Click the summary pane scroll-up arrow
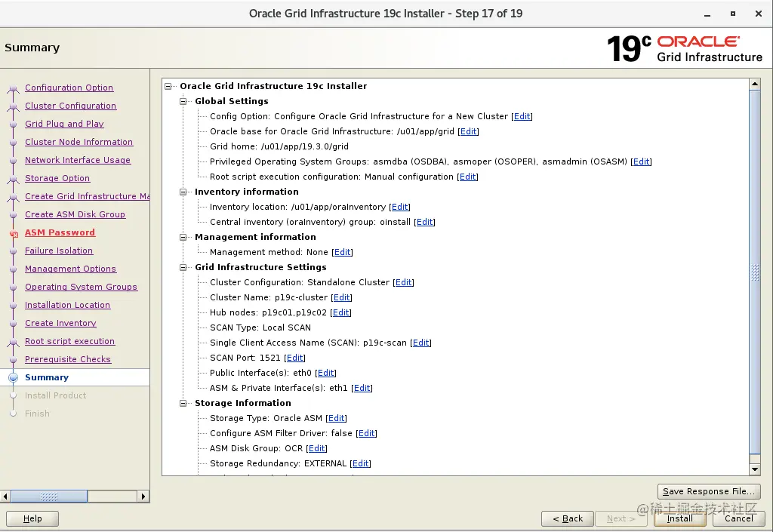 [x=755, y=85]
